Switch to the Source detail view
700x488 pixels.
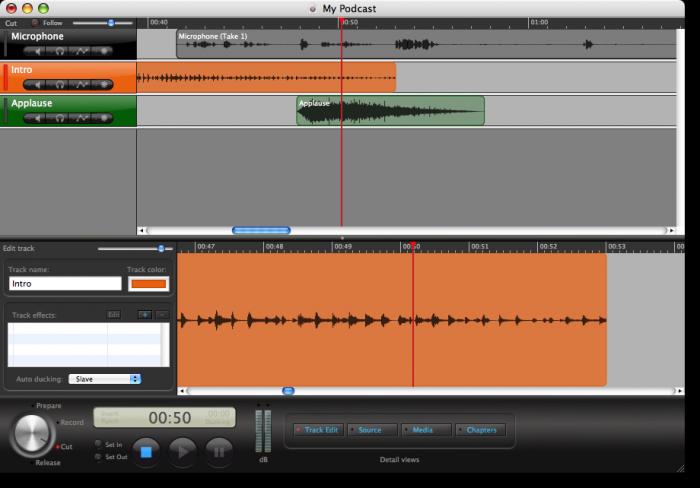click(372, 430)
